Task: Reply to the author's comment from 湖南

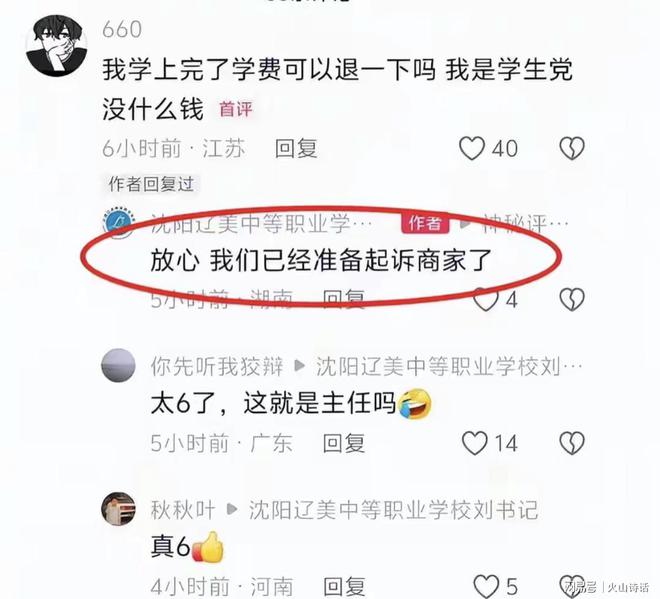Action: tap(343, 299)
